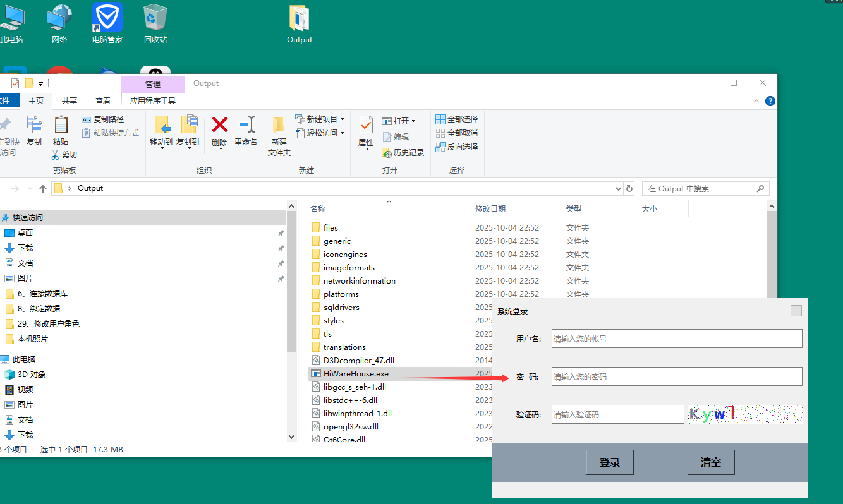The image size is (843, 504).
Task: Click the Paste clipboard icon
Action: coord(61,125)
